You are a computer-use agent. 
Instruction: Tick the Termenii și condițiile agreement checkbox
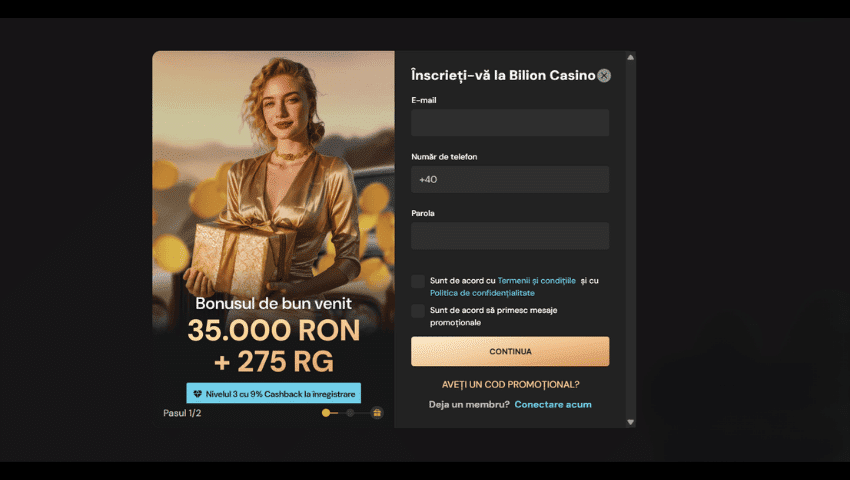418,281
